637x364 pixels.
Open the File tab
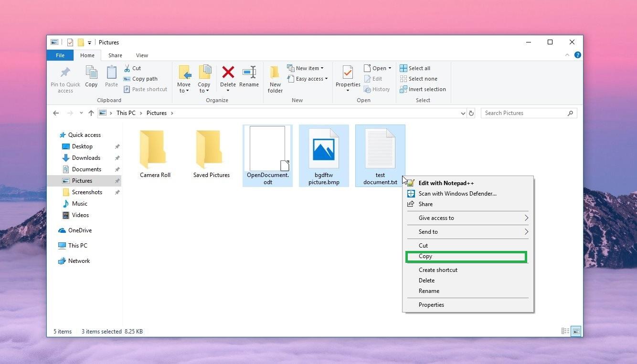coord(60,55)
